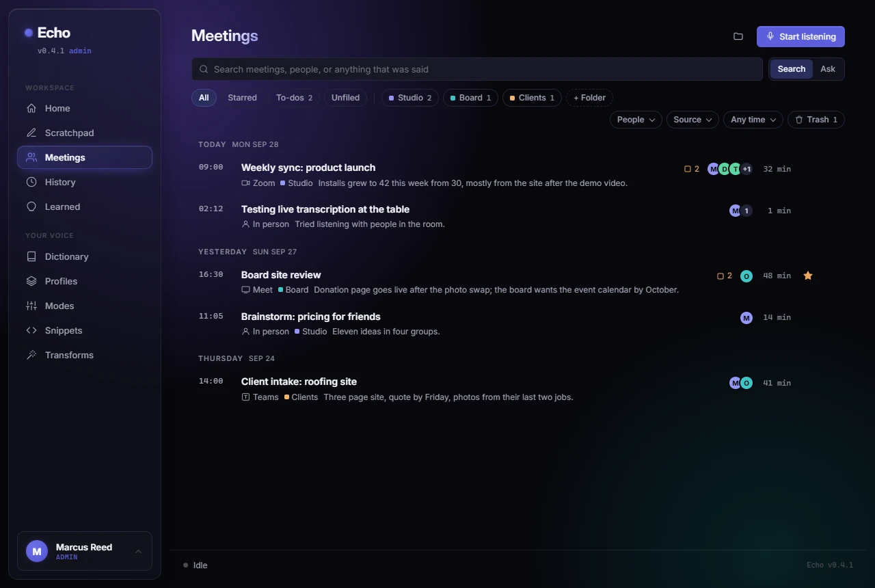Add a new folder with + Folder
Image resolution: width=875 pixels, height=588 pixels.
[589, 98]
